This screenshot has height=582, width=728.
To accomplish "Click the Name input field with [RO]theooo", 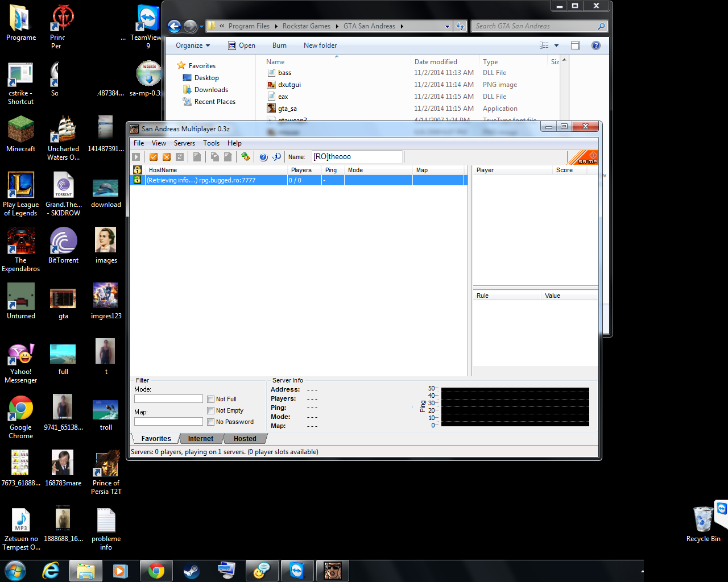I will point(356,157).
